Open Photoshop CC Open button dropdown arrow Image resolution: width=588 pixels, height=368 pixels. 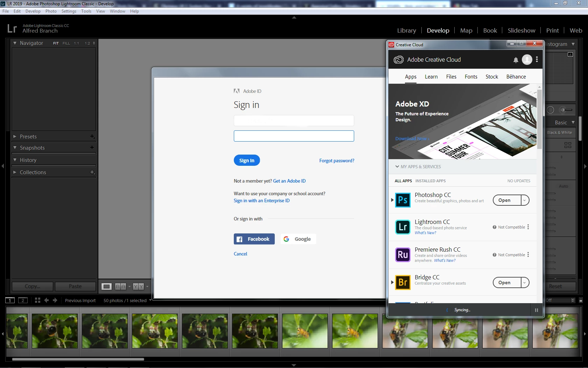coord(524,200)
